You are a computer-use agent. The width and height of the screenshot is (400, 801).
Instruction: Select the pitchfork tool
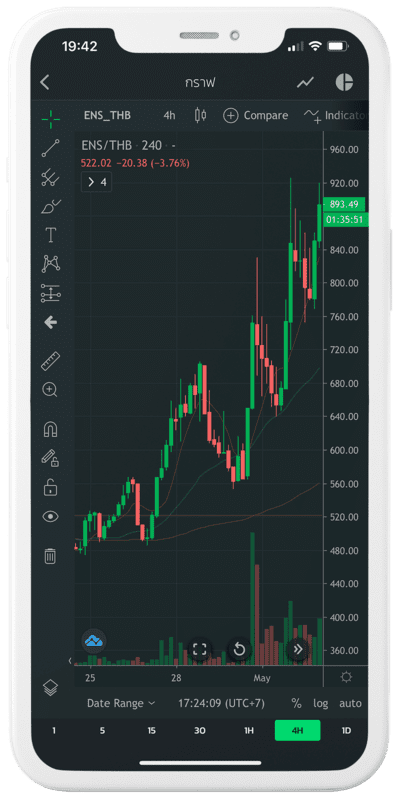click(50, 177)
